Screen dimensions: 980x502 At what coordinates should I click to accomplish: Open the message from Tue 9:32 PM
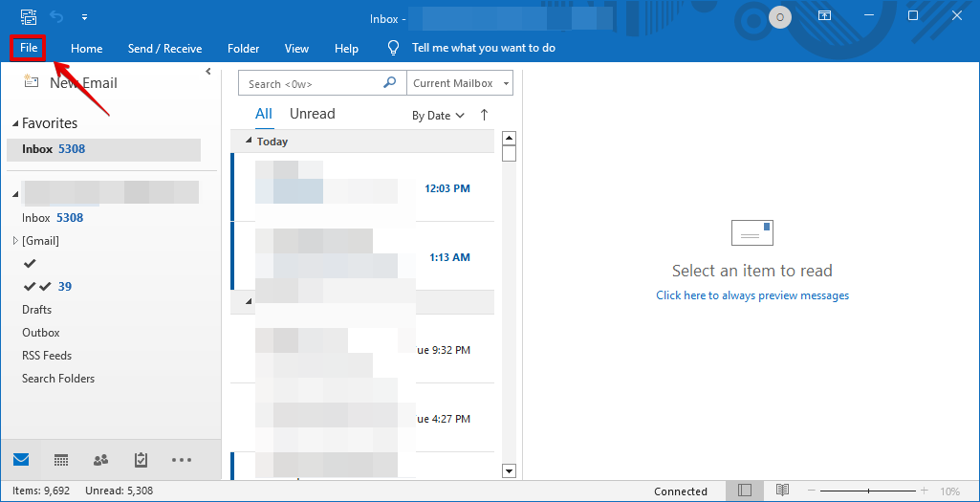(x=362, y=349)
